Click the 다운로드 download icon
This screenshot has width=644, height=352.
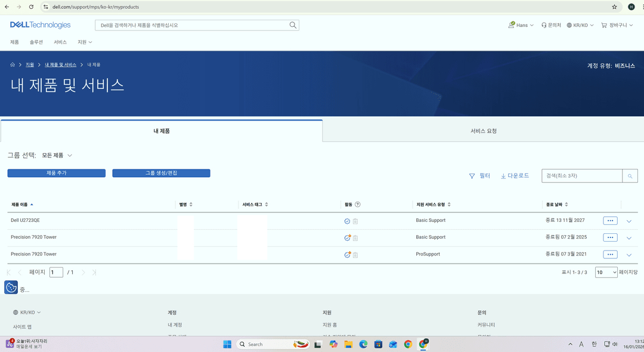[502, 175]
